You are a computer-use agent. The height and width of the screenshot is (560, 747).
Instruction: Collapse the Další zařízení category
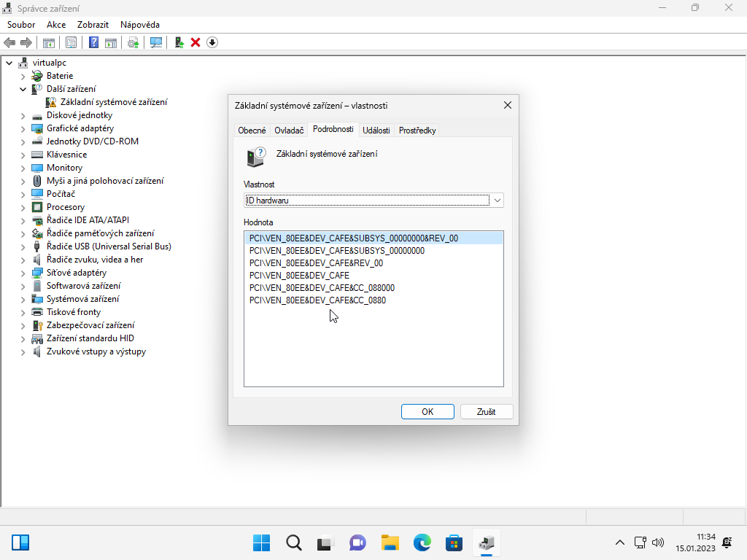(x=23, y=89)
